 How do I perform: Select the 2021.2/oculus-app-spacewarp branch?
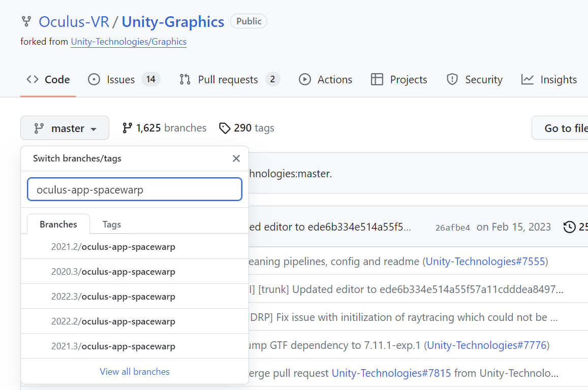click(x=113, y=247)
